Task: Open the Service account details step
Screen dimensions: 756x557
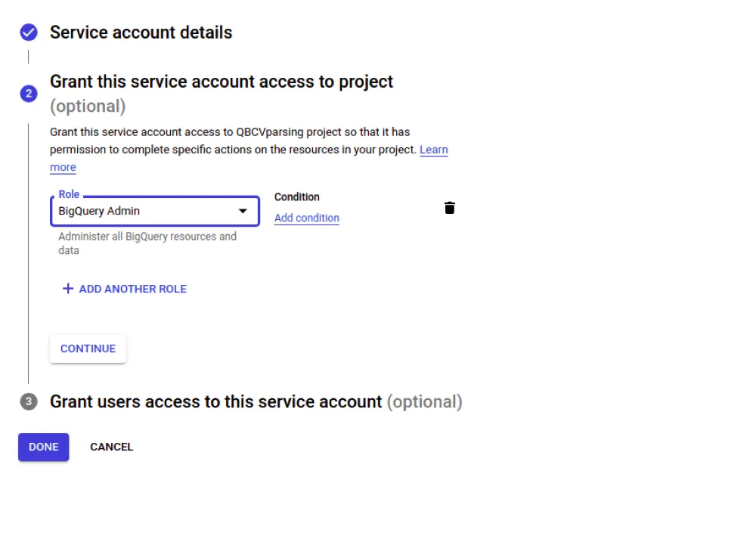Action: (x=141, y=32)
